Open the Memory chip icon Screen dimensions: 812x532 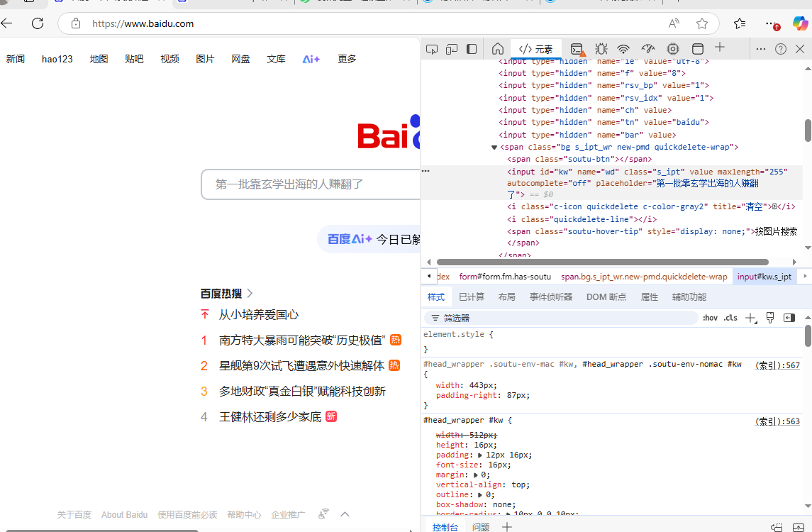pos(673,49)
